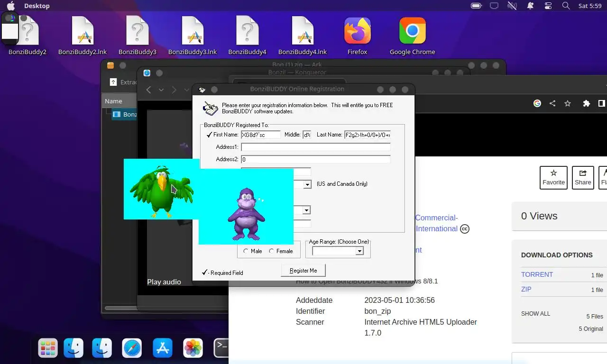This screenshot has height=364, width=607.
Task: Check battery status icon in menu bar
Action: coord(476,6)
